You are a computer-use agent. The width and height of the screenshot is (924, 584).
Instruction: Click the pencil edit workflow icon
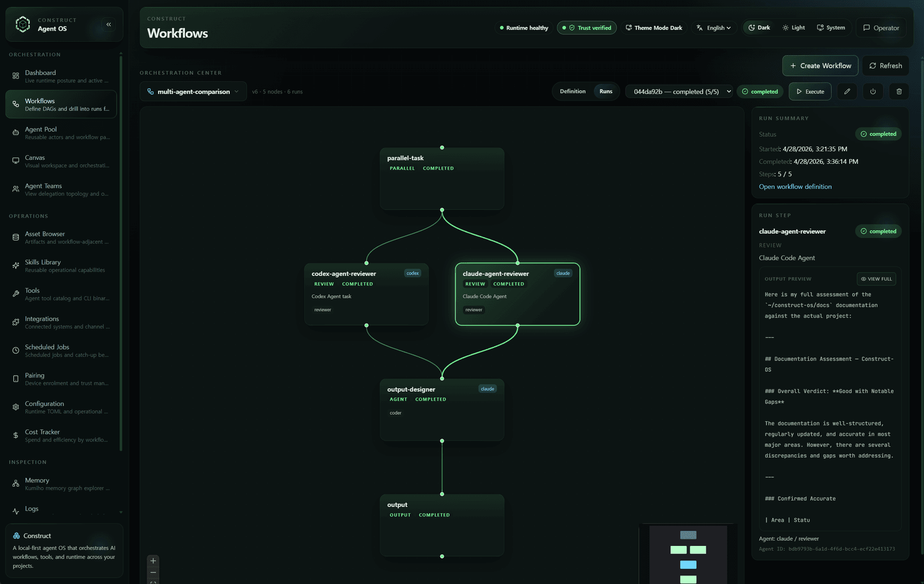[x=847, y=92]
